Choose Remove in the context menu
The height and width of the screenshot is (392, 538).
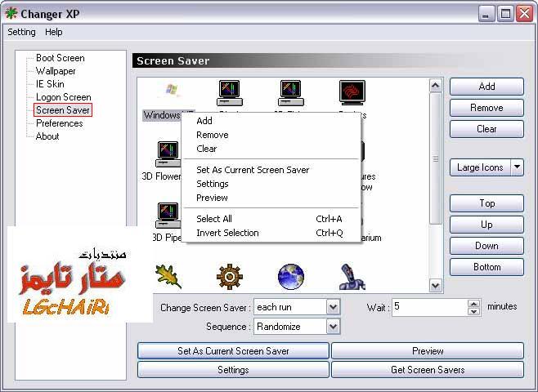pyautogui.click(x=271, y=135)
